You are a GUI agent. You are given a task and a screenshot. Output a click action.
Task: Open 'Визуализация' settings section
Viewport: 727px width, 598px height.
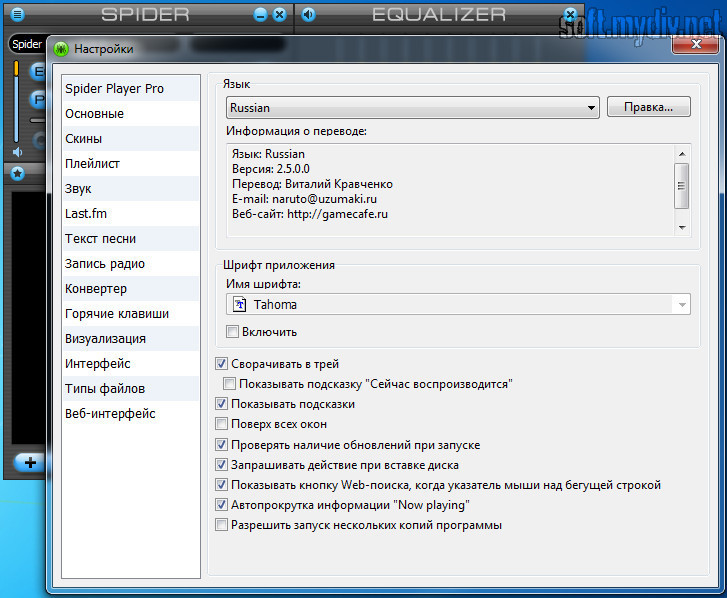131,339
